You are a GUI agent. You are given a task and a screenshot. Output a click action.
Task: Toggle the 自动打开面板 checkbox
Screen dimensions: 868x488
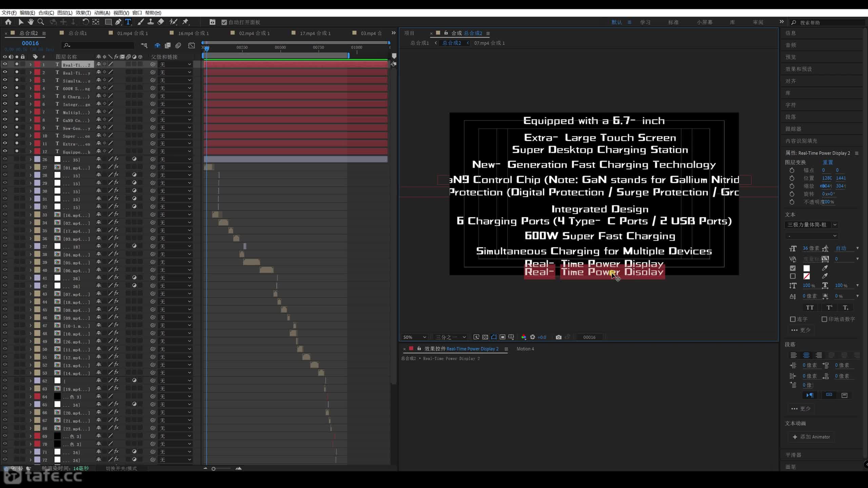point(224,22)
